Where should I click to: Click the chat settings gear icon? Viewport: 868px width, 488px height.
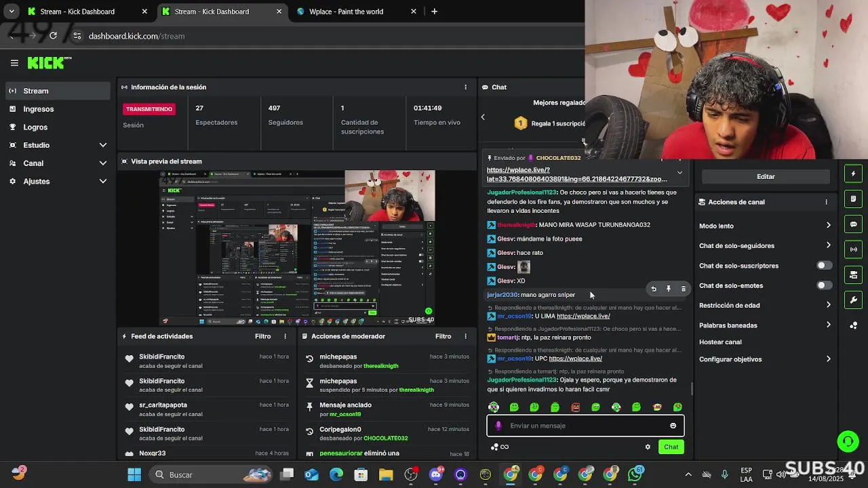pos(648,447)
